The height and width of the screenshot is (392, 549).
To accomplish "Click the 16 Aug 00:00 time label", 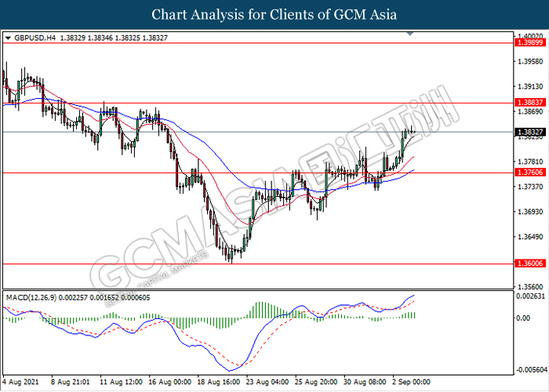I will (169, 382).
